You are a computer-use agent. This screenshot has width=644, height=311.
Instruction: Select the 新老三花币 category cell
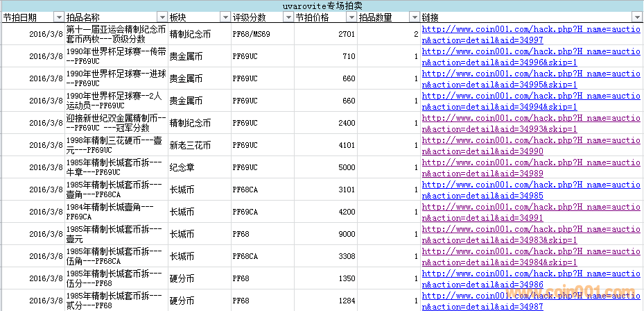click(x=199, y=145)
